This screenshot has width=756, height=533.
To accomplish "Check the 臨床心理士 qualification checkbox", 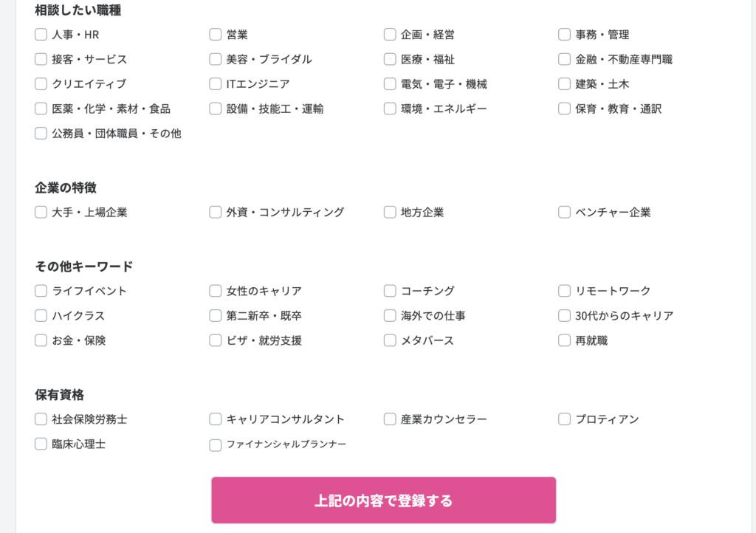I will [x=41, y=444].
